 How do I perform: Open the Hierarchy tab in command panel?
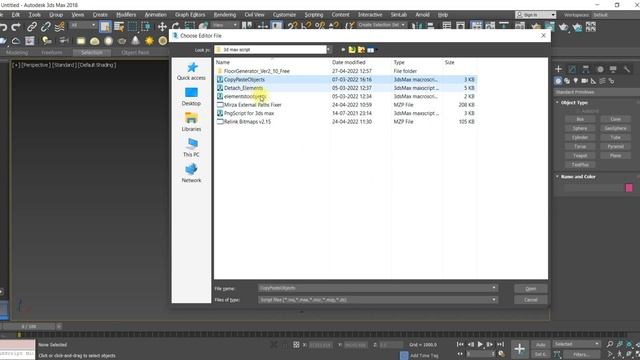click(x=586, y=69)
